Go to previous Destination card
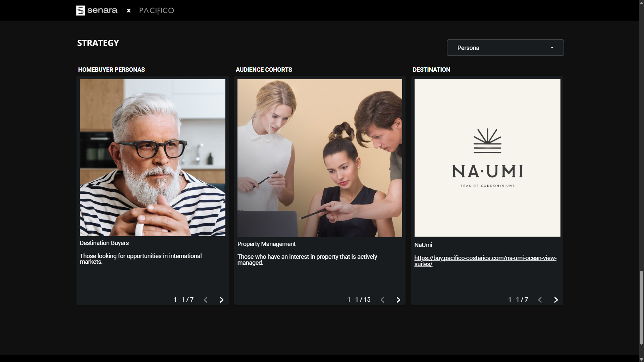This screenshot has width=644, height=362. [540, 300]
